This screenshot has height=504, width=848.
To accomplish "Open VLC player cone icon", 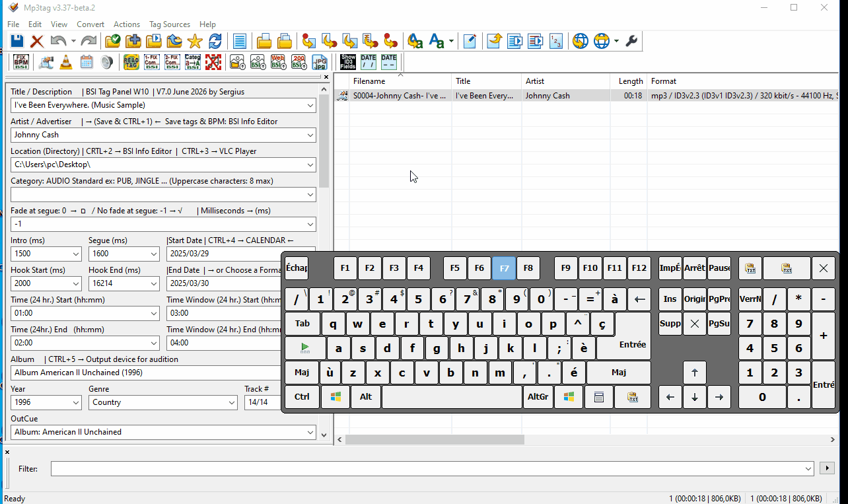I will tap(66, 62).
